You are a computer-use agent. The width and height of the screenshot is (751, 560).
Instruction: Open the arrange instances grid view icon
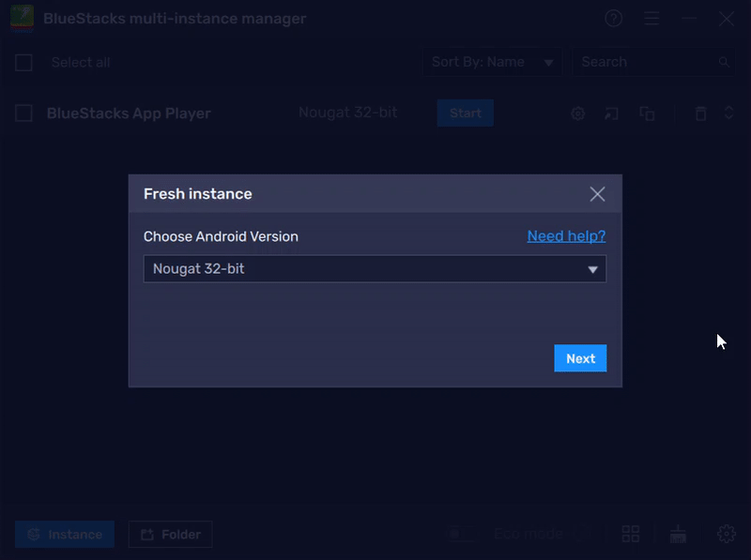[x=630, y=534]
